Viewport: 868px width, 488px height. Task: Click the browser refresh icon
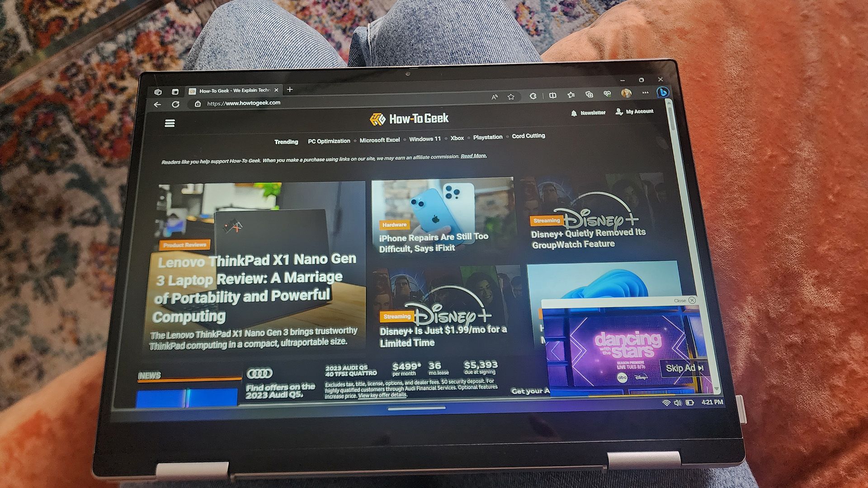176,103
